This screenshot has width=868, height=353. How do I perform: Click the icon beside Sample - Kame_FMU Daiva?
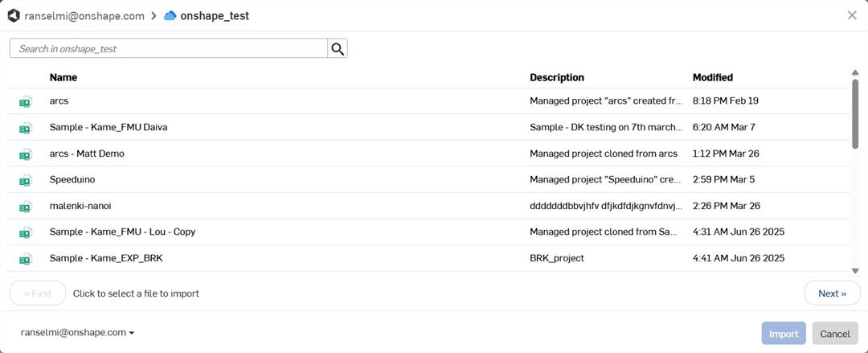(26, 128)
